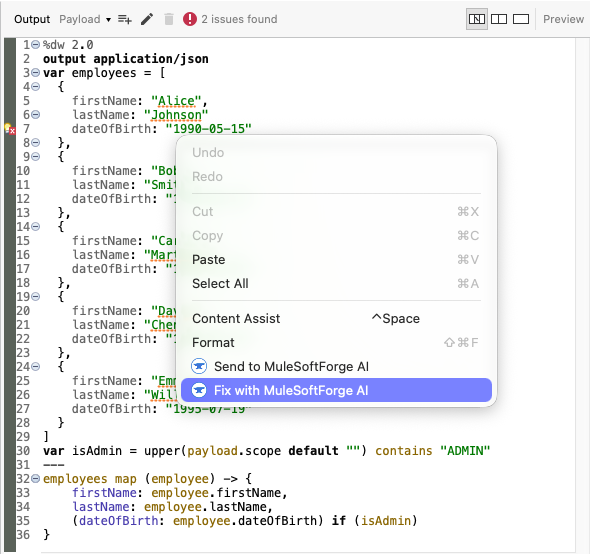This screenshot has width=593, height=554.
Task: Click the disabled Cut menu entry
Action: [336, 211]
